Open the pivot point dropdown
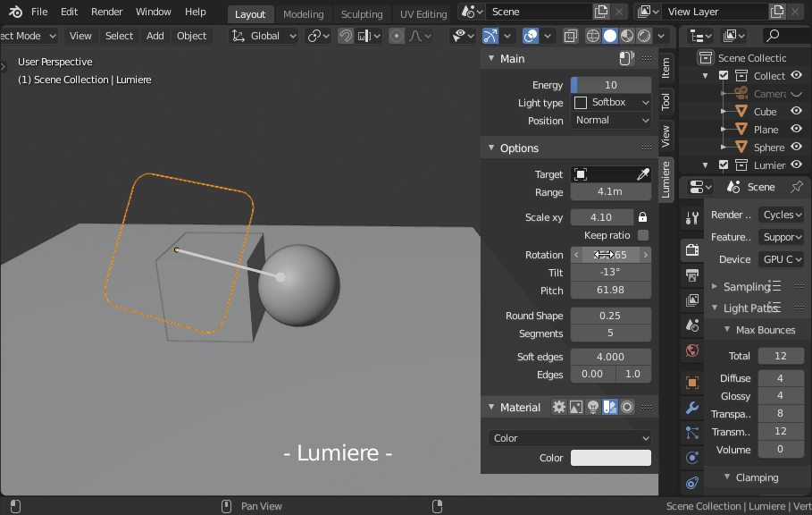812x515 pixels. pyautogui.click(x=318, y=36)
